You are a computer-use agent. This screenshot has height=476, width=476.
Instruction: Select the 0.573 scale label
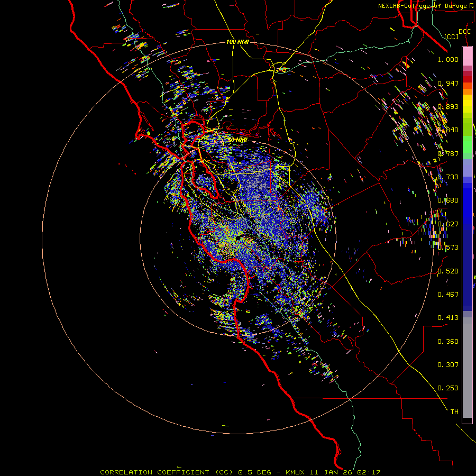point(448,248)
